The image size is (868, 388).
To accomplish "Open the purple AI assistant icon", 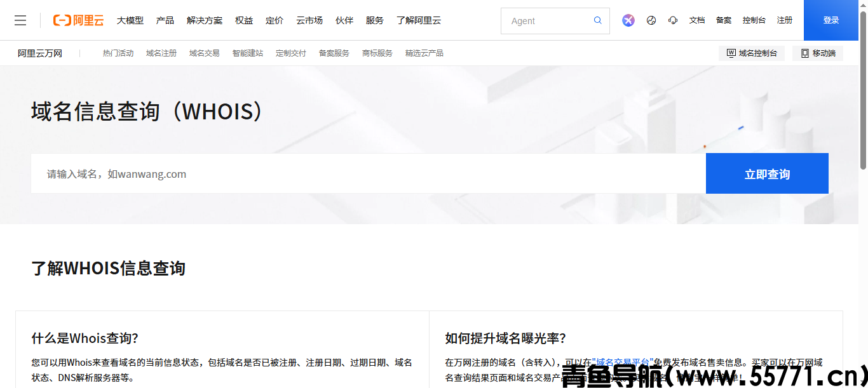I will click(x=628, y=20).
